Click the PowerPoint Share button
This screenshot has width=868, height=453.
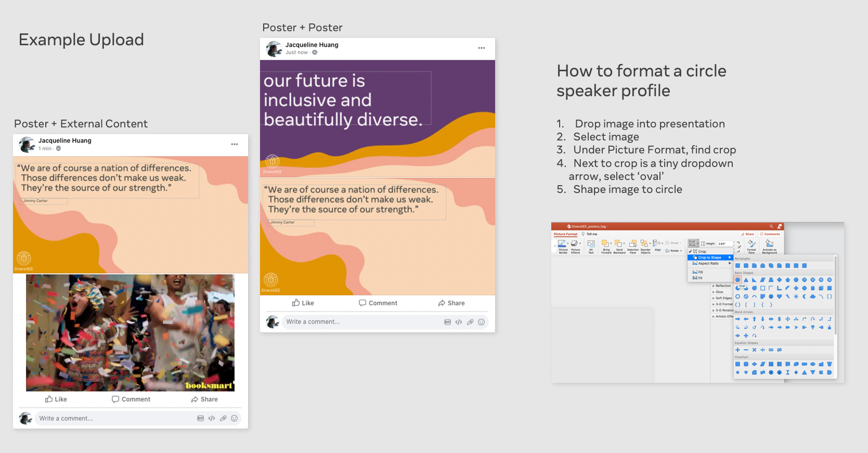[x=747, y=234]
